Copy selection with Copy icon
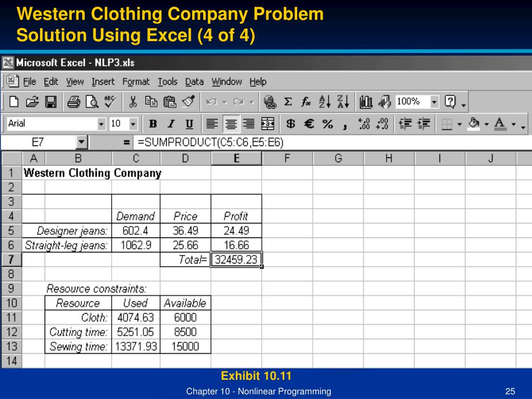 (151, 101)
